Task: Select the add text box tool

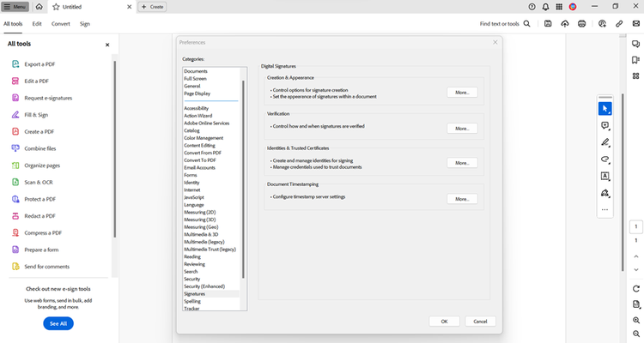Action: click(605, 176)
